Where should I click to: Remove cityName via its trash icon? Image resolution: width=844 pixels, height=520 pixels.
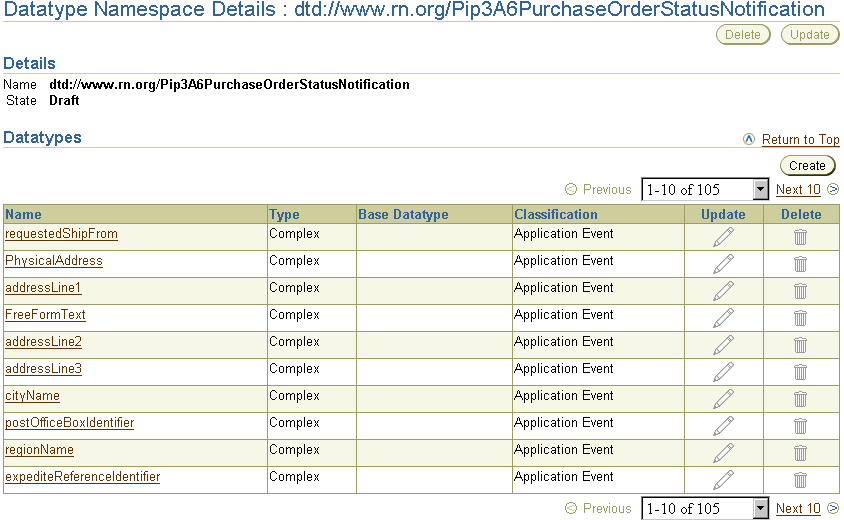[800, 399]
